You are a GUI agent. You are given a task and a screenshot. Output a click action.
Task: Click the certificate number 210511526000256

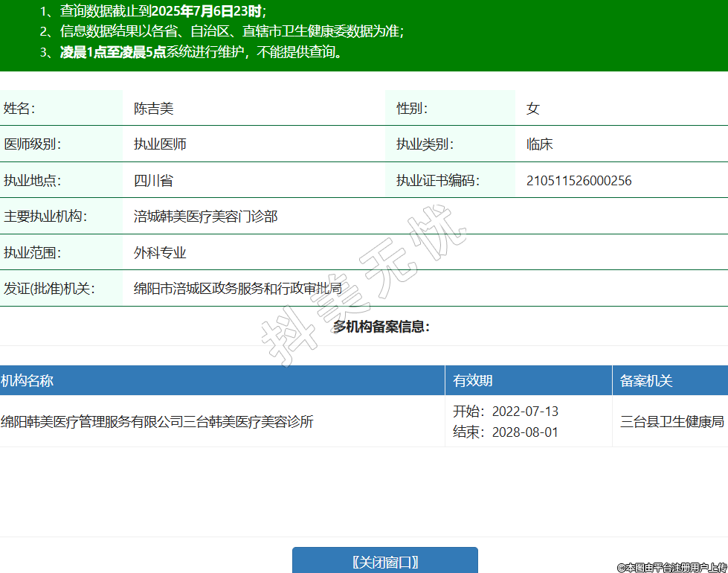click(579, 181)
